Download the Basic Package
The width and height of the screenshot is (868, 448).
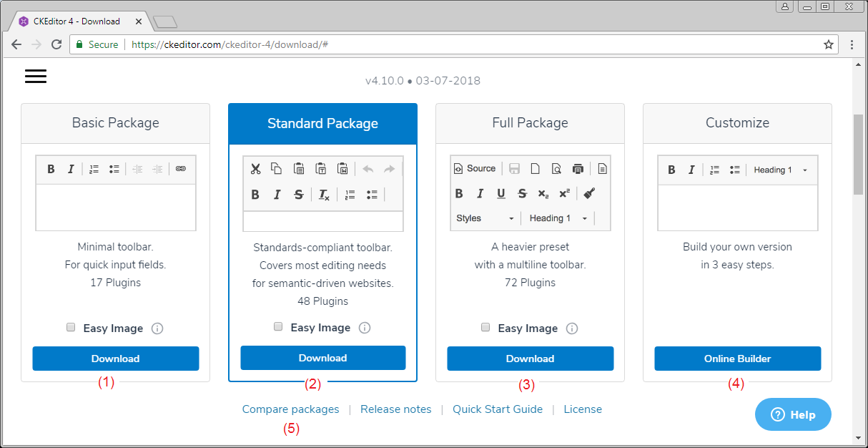click(x=115, y=359)
